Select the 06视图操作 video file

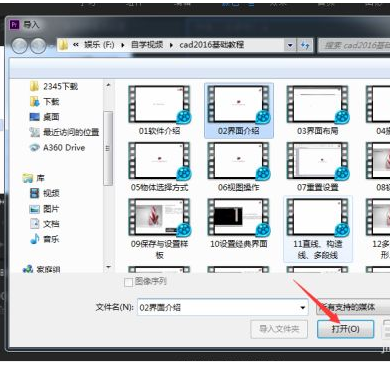tap(239, 167)
